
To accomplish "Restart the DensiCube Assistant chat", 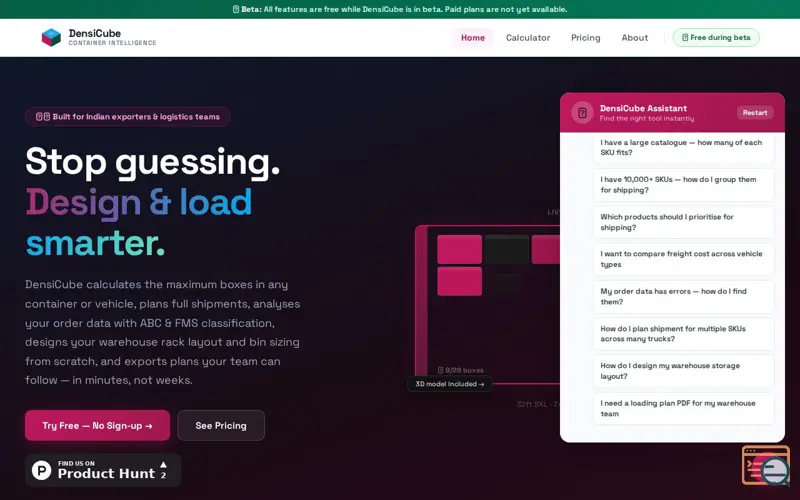I will pos(755,113).
